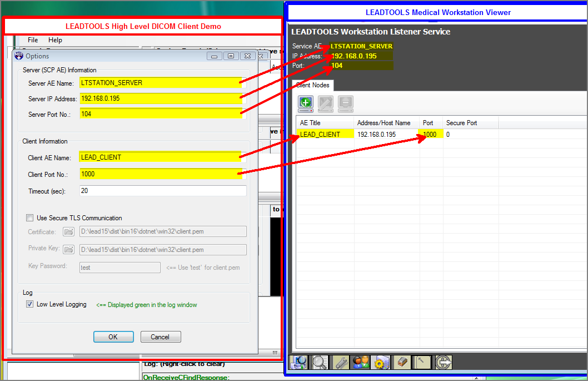Click the Options dialog maximize chevron control
The height and width of the screenshot is (381, 588).
click(x=230, y=56)
